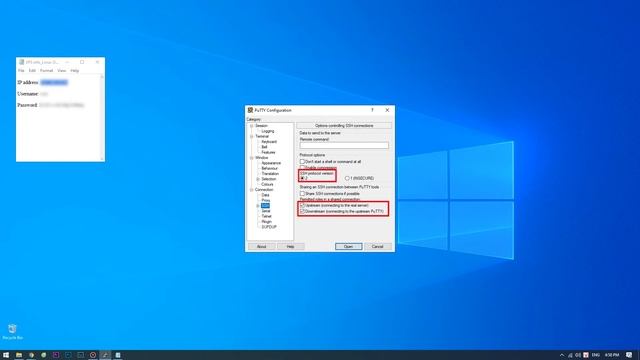Open the Window category
The width and height of the screenshot is (640, 360).
point(262,158)
